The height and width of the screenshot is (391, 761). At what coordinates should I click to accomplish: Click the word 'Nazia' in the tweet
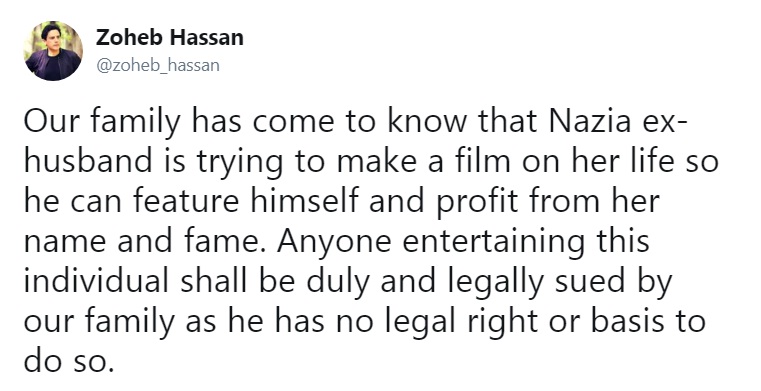(x=590, y=122)
